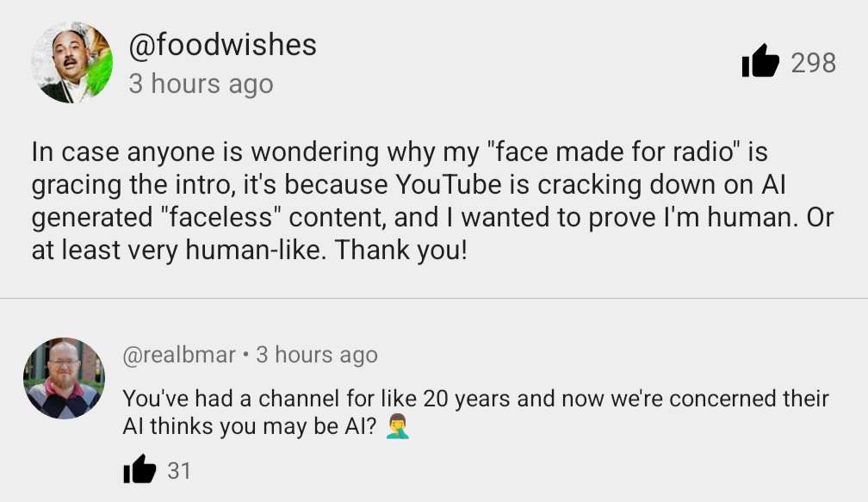Click the 298 like count
The height and width of the screenshot is (502, 868).
813,63
